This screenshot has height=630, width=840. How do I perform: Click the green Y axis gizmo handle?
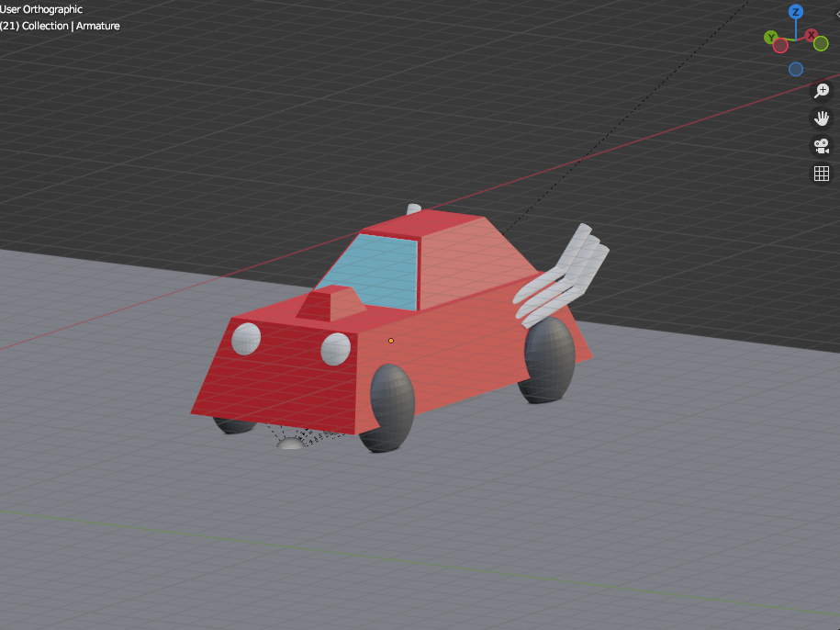coord(771,37)
